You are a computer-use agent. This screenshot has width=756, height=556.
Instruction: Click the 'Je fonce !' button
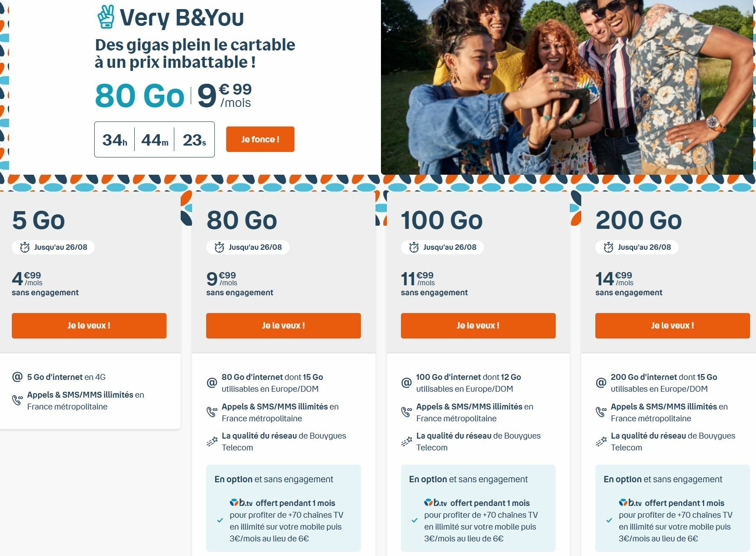260,139
